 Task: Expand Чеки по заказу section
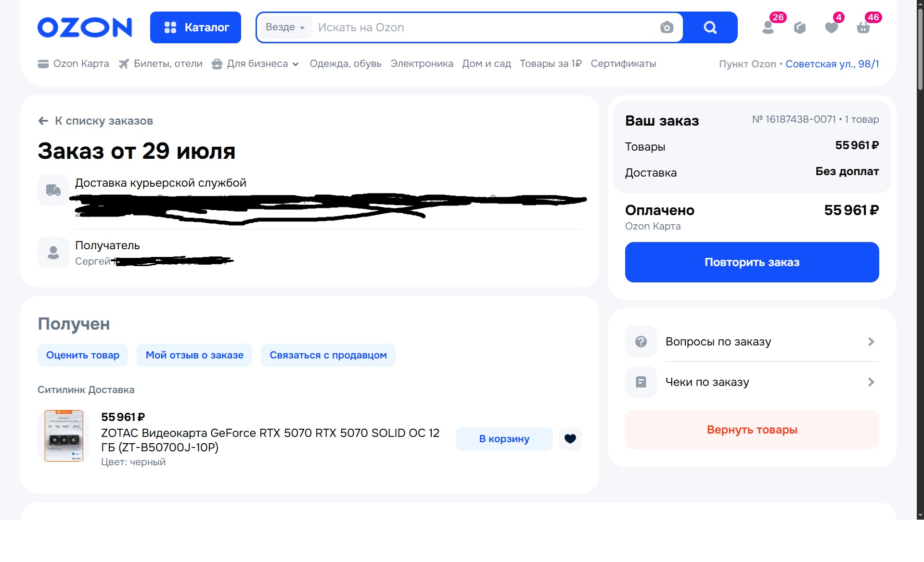click(752, 382)
